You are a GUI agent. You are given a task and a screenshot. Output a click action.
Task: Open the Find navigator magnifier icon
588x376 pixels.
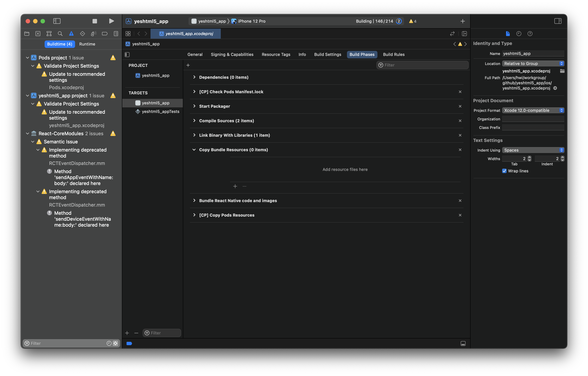tap(60, 34)
